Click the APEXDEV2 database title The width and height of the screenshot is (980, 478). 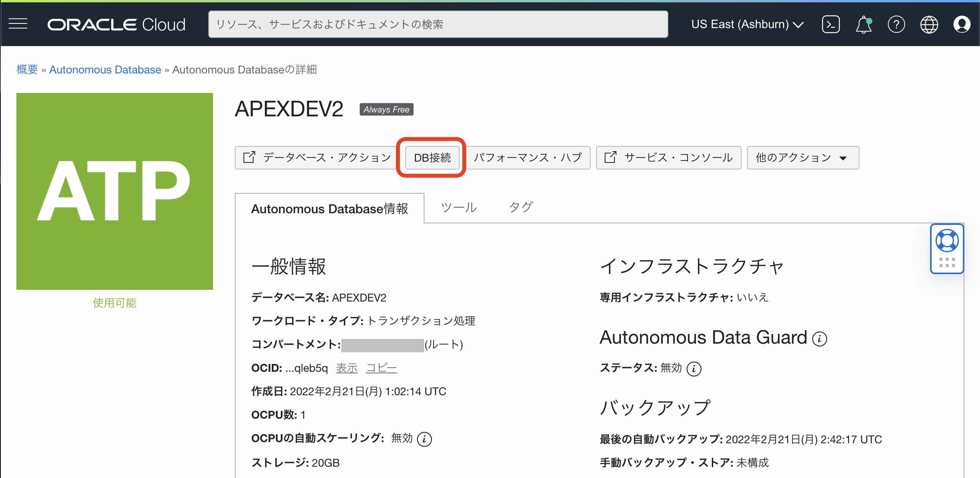pos(289,109)
